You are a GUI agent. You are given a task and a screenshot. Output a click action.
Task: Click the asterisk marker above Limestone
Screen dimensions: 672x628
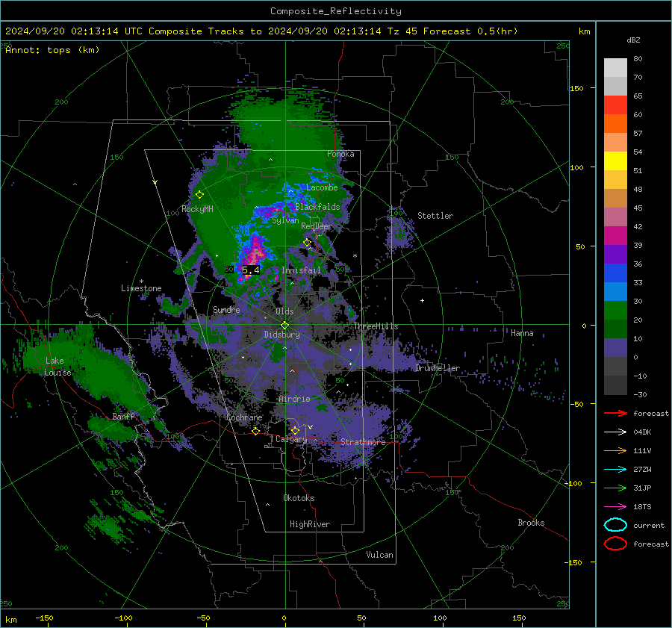pos(141,282)
